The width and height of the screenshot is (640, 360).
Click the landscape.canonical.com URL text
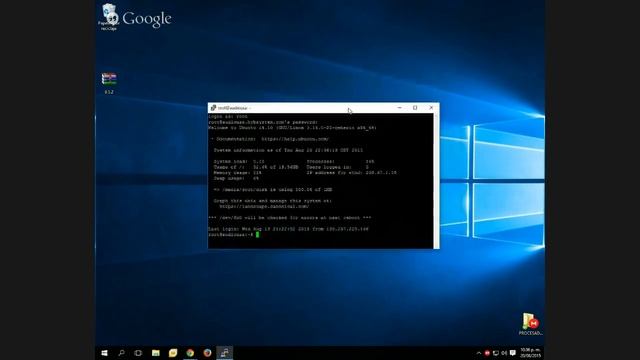click(x=264, y=207)
